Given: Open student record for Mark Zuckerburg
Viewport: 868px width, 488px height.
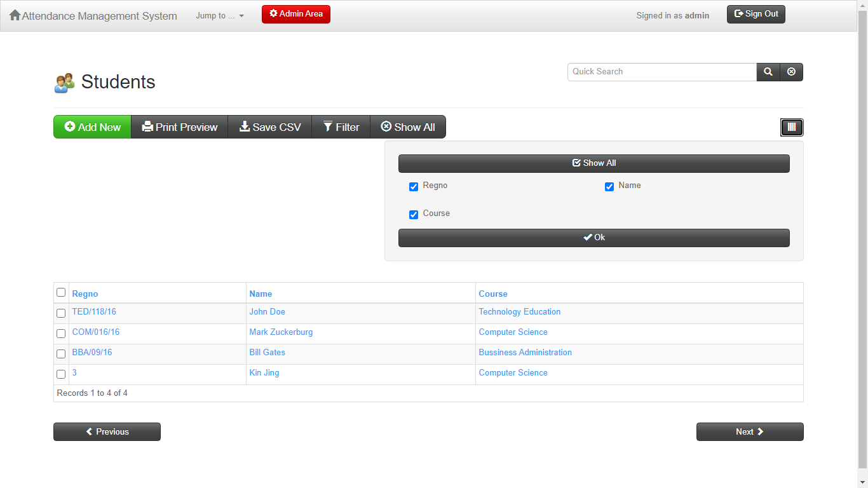Looking at the screenshot, I should tap(281, 332).
